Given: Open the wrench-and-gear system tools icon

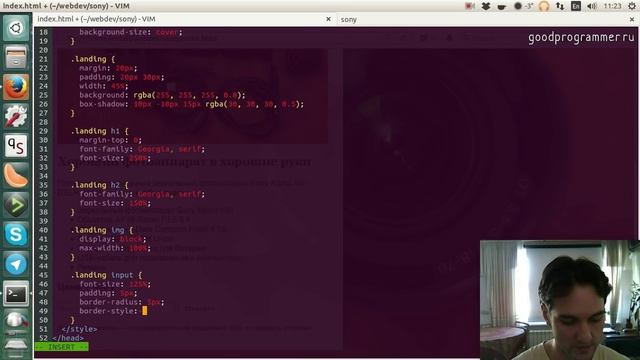Looking at the screenshot, I should [x=16, y=116].
